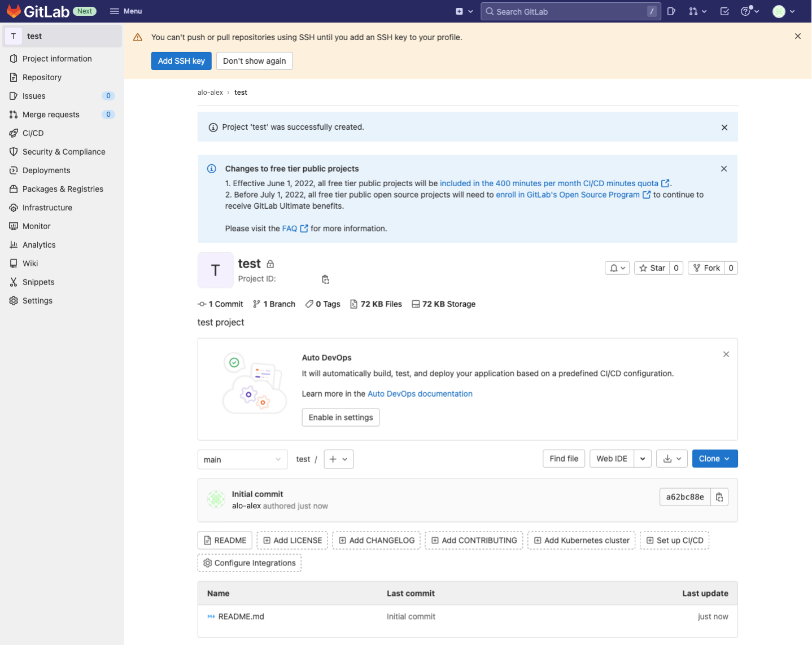The width and height of the screenshot is (812, 645).
Task: View the 1 Commit link
Action: point(220,304)
